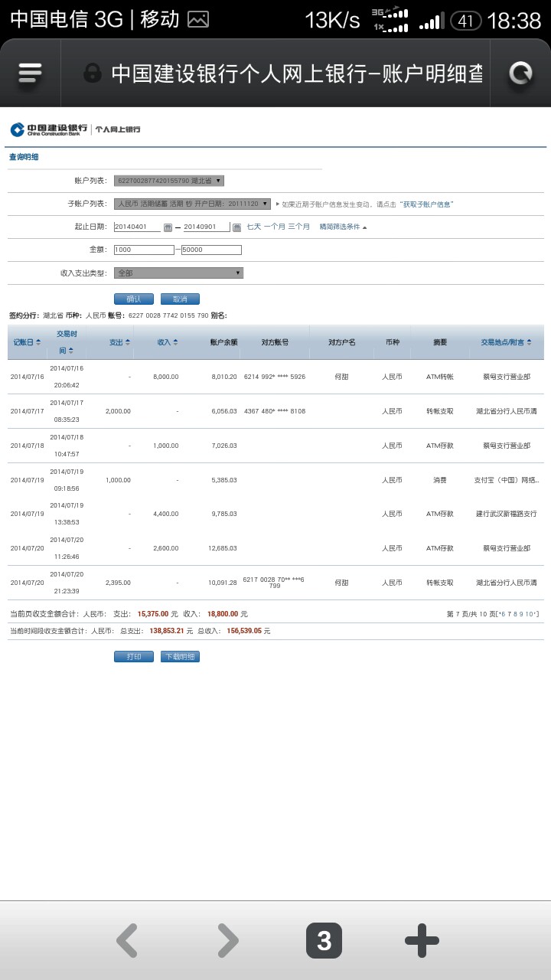
Task: Collapse 精简筛选条件 filter options
Action: pos(343,227)
